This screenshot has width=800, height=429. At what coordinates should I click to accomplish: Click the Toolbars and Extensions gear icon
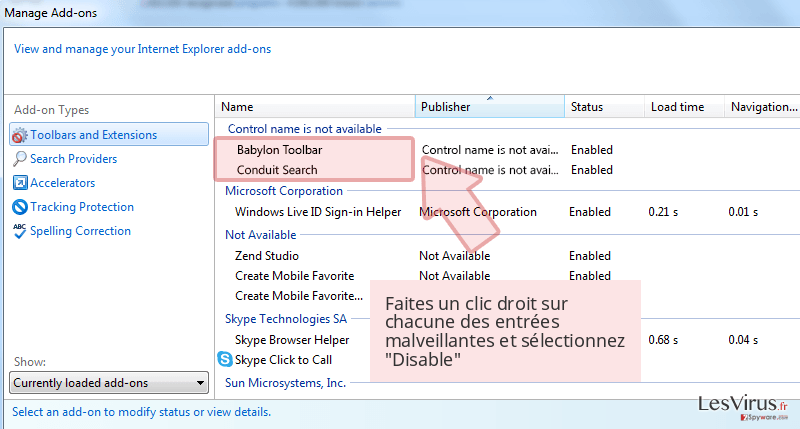pyautogui.click(x=19, y=135)
